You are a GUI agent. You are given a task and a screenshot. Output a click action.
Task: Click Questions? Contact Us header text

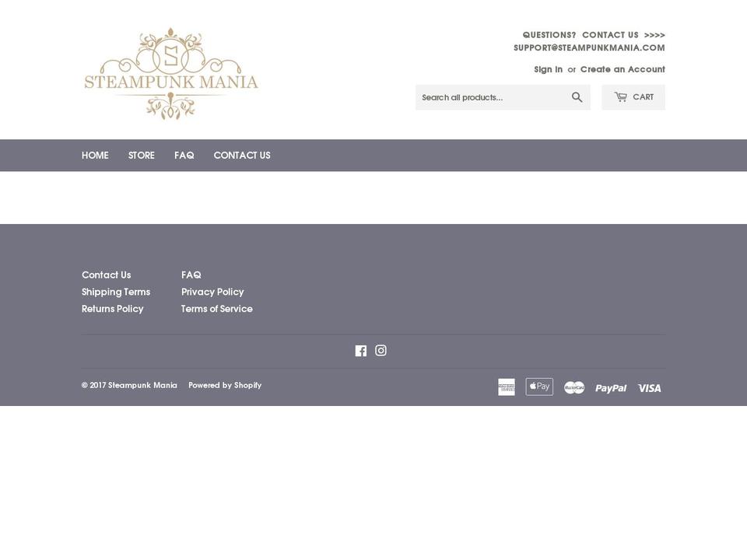click(x=594, y=35)
